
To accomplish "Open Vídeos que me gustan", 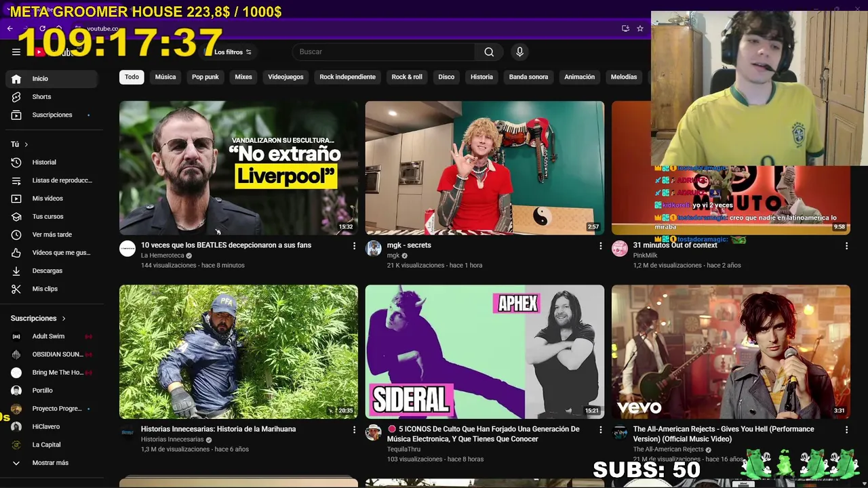I will (x=52, y=253).
